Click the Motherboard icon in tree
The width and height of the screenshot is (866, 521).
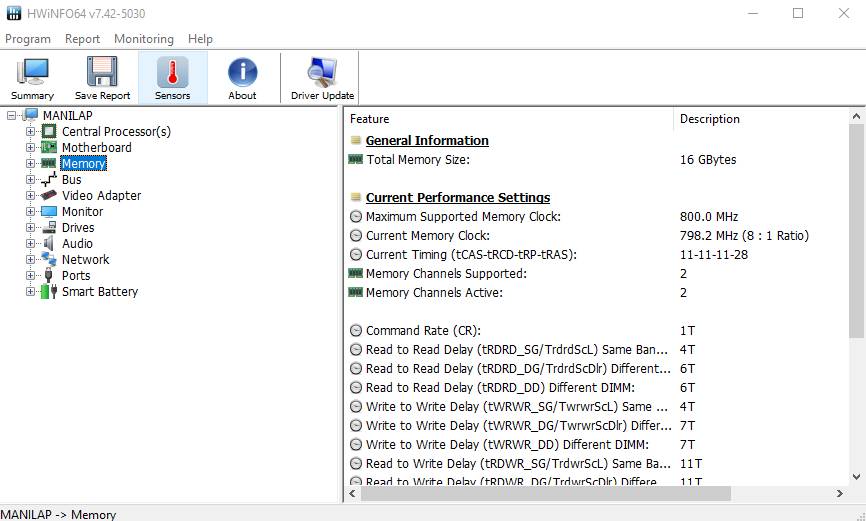[x=49, y=148]
